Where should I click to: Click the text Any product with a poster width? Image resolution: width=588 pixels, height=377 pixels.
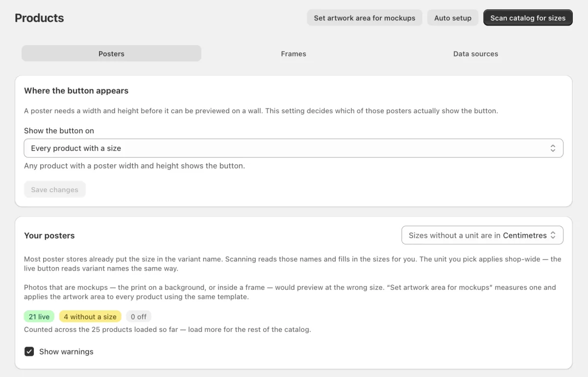[134, 166]
